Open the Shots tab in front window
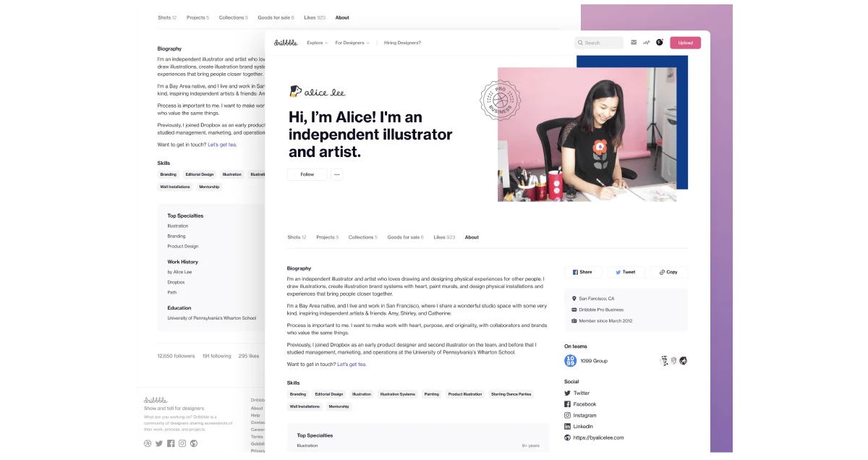This screenshot has height=460, width=868. coord(297,237)
